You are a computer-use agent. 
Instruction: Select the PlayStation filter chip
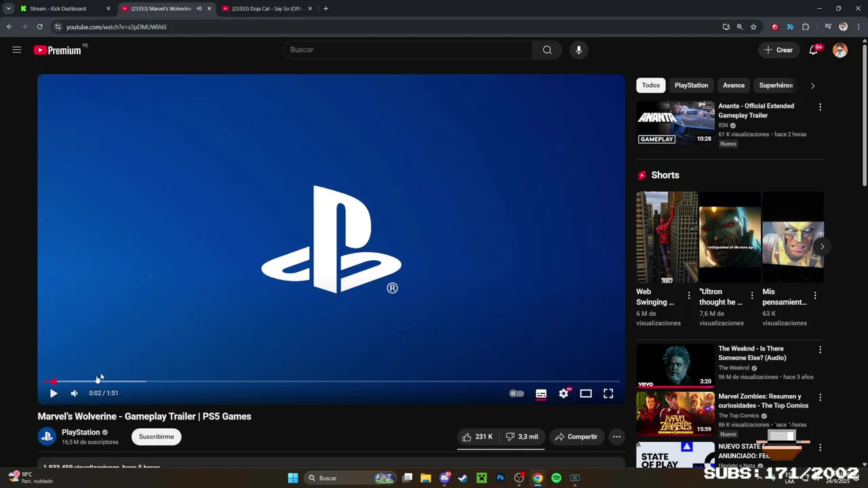tap(691, 85)
